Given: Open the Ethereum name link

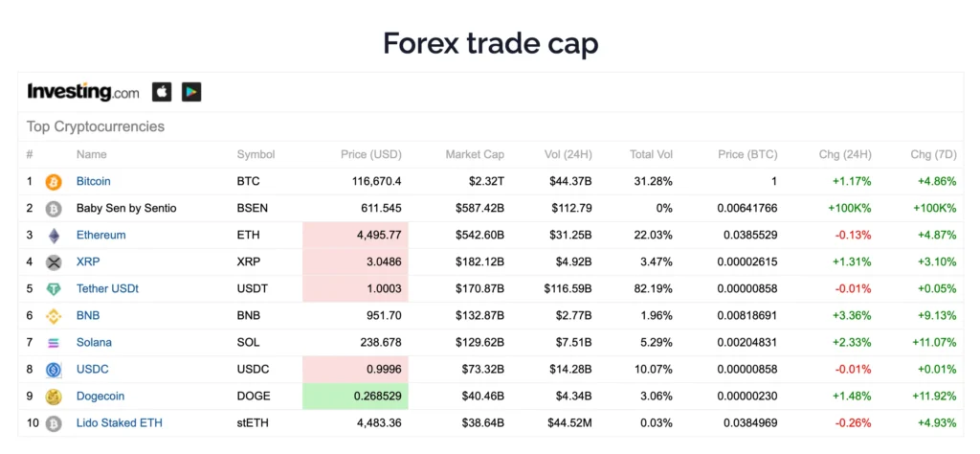Looking at the screenshot, I should [101, 235].
